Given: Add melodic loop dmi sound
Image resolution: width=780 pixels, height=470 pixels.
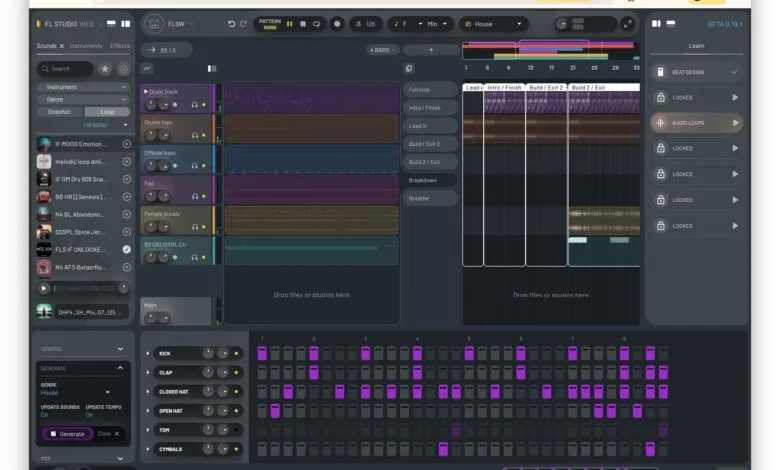Looking at the screenshot, I should pos(127,162).
